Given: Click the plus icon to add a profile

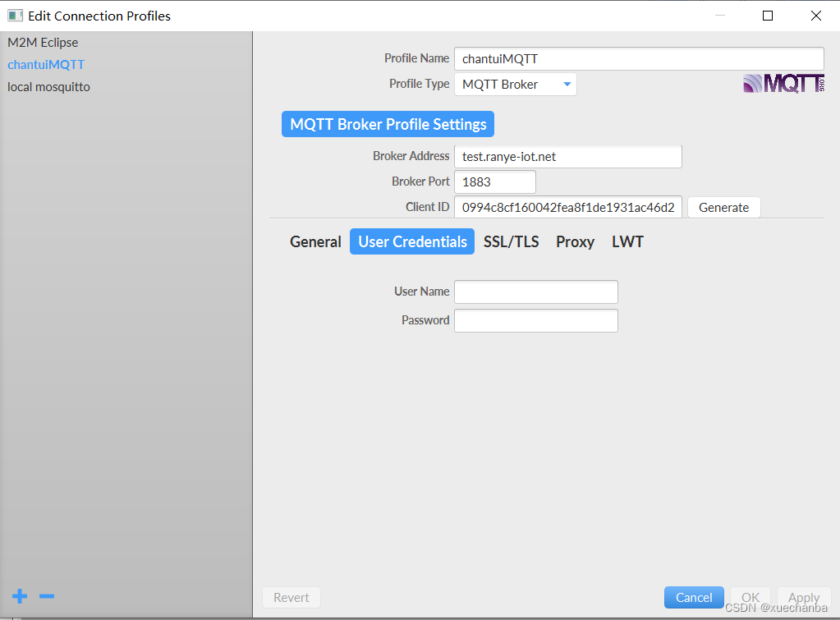Looking at the screenshot, I should (19, 596).
